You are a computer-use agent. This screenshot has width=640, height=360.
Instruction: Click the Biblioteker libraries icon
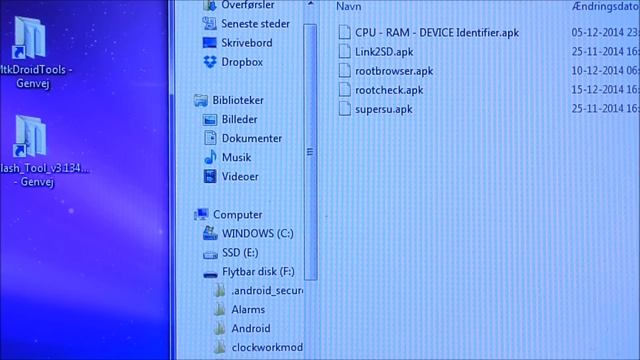(x=200, y=100)
